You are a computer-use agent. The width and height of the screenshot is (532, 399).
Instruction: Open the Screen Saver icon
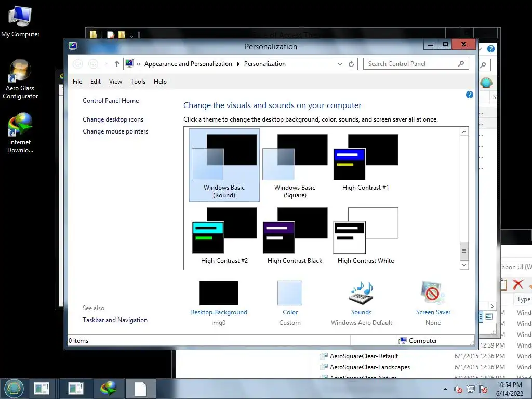pos(433,293)
